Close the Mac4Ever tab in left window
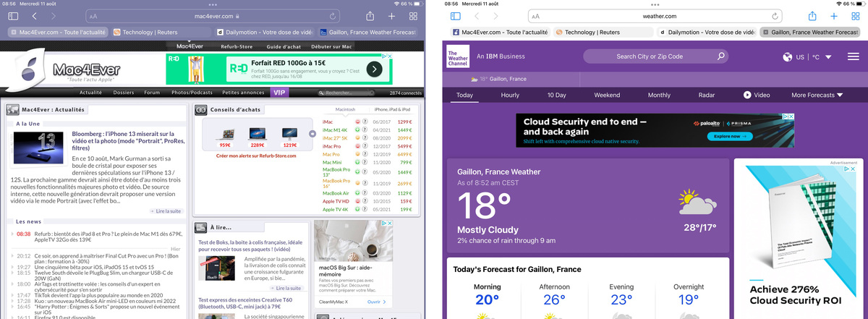 14,32
